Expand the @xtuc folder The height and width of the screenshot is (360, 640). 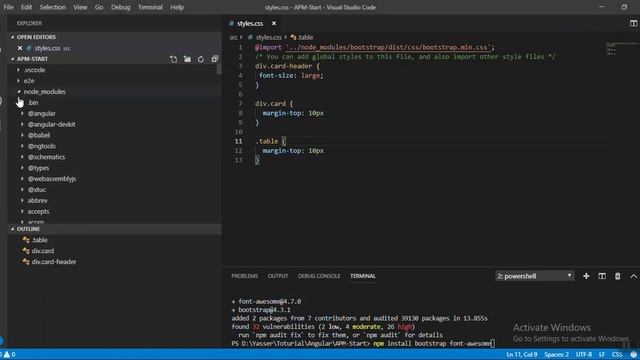(x=37, y=190)
